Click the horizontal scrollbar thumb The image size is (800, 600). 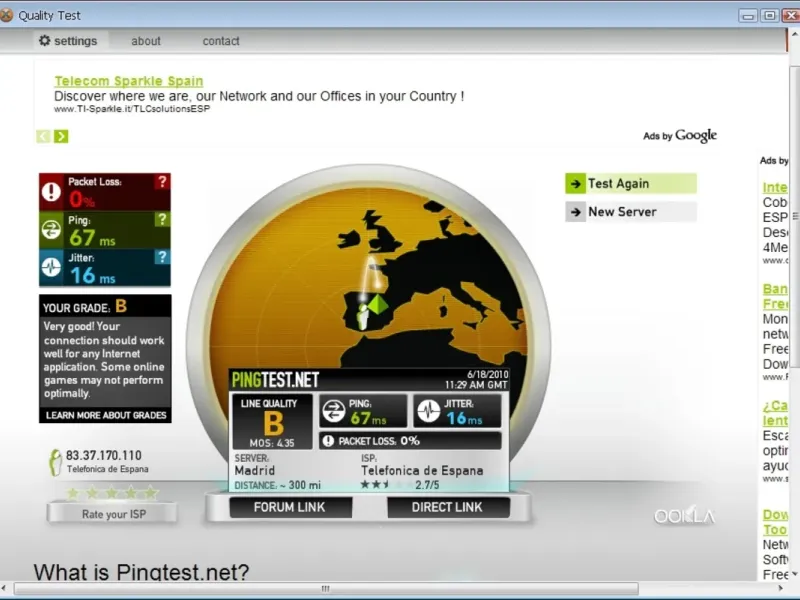coord(326,589)
